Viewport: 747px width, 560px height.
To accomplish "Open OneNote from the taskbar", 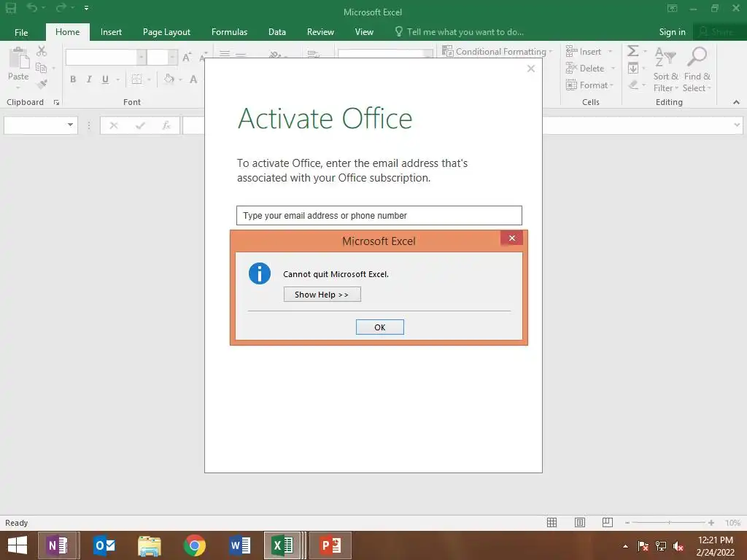I will pos(58,545).
